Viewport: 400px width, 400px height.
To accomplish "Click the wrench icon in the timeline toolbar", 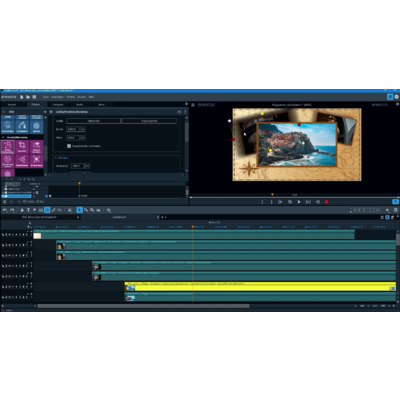I will [109, 210].
